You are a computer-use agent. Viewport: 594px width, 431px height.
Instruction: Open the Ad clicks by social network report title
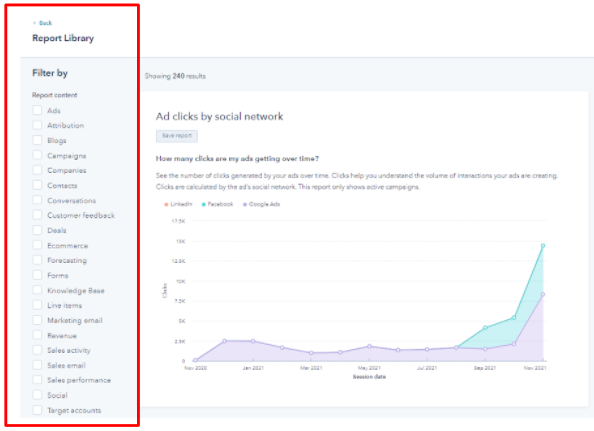[x=219, y=116]
